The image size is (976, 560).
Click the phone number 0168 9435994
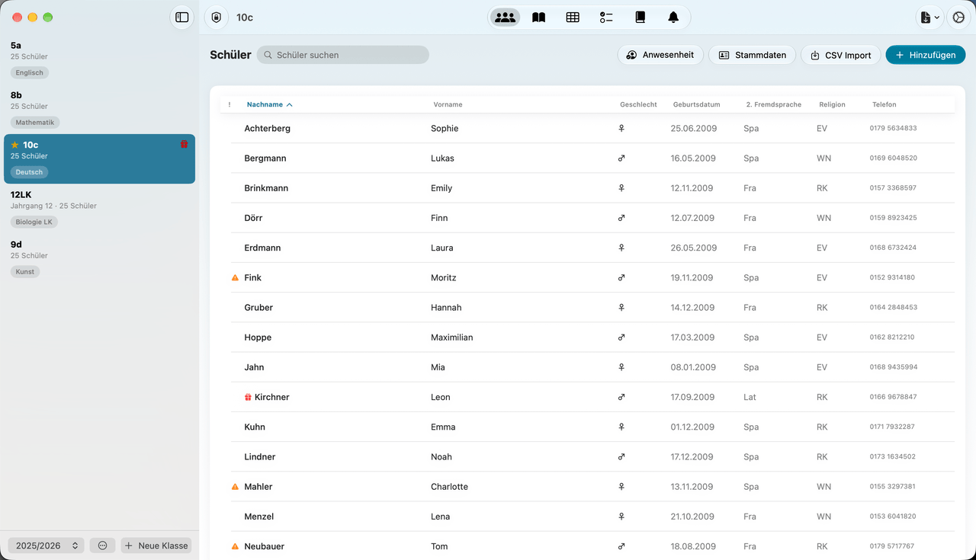tap(893, 367)
